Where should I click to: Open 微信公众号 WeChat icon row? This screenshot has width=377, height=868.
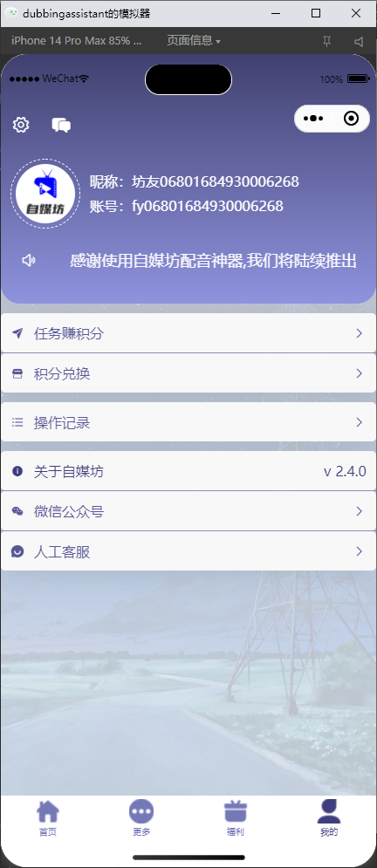click(x=188, y=511)
